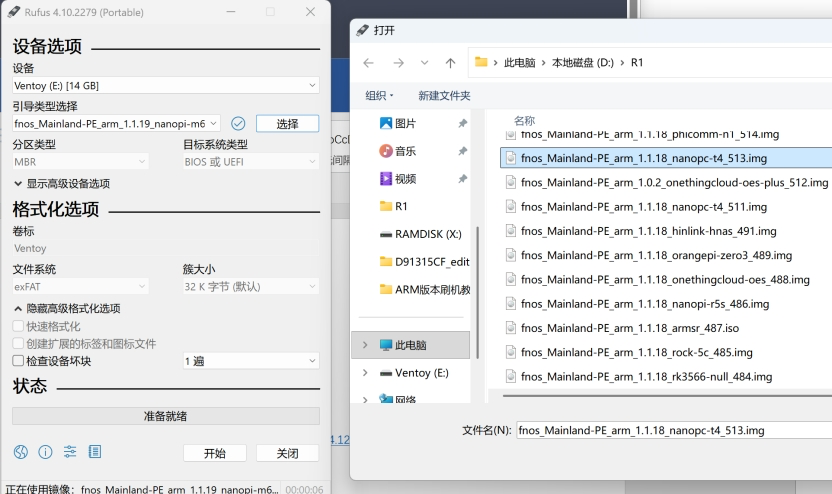Click the back arrow in file dialog

point(368,63)
